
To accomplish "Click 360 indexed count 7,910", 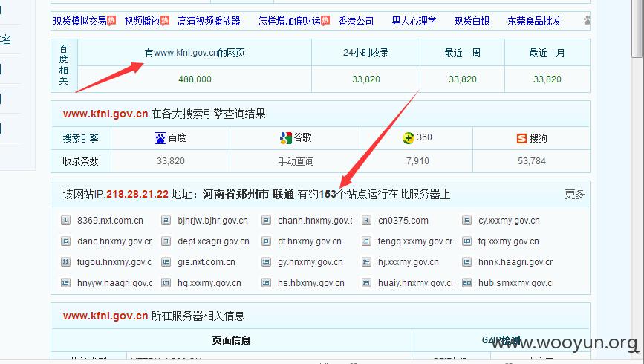I will (x=417, y=161).
